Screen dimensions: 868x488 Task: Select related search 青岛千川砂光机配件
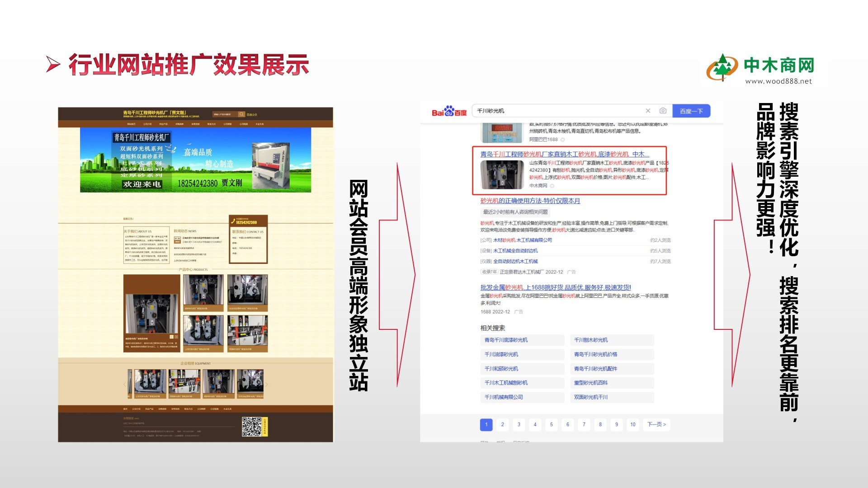pos(612,369)
